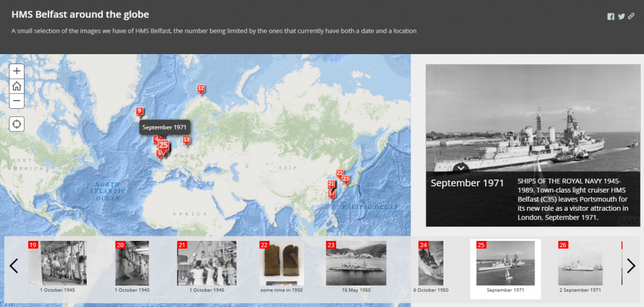The image size is (644, 307).
Task: Open thumbnail 25 dated September 1971
Action: [x=505, y=263]
